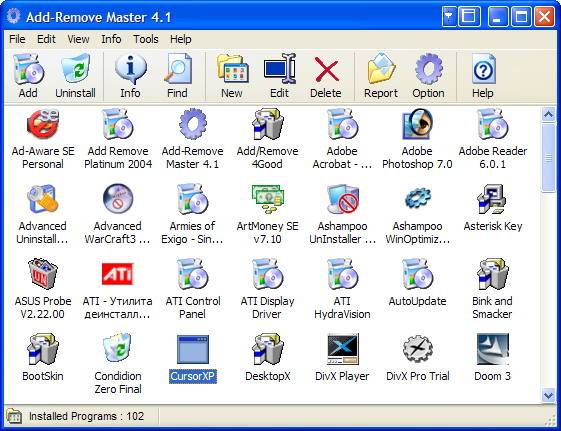The image size is (561, 431).
Task: Click the New toolbar icon
Action: [232, 68]
